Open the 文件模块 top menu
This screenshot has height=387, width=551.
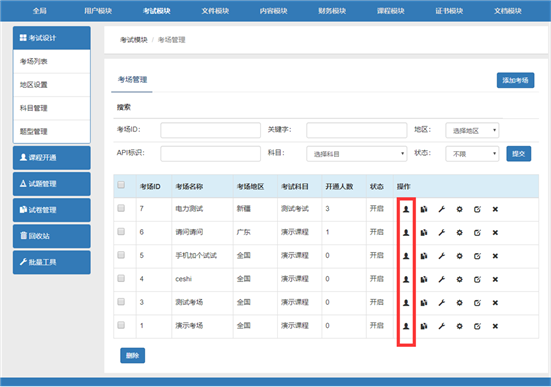[x=215, y=11]
